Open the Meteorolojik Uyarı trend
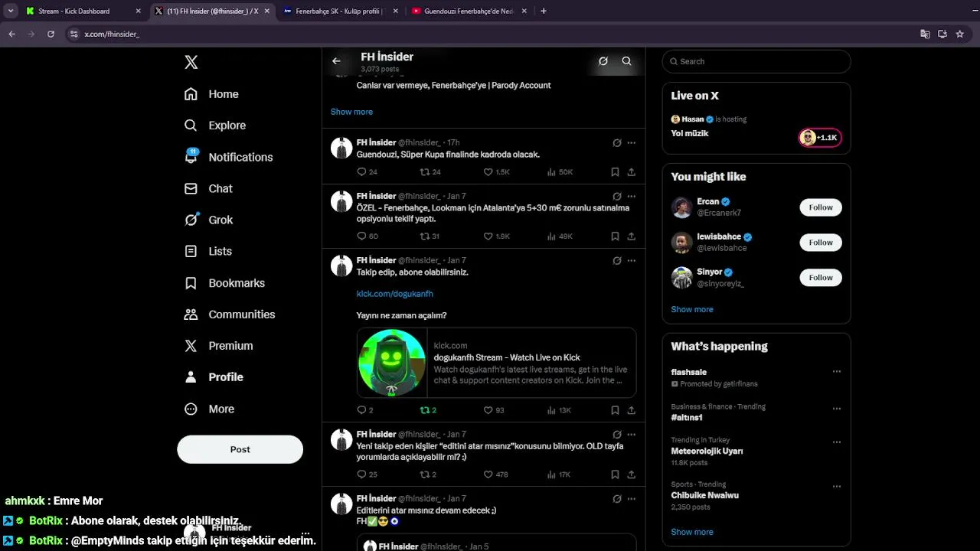The width and height of the screenshot is (980, 551). point(707,452)
